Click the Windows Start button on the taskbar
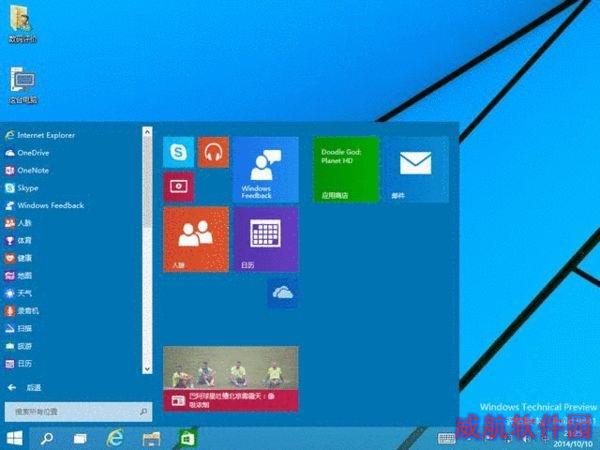The image size is (600, 450). pyautogui.click(x=15, y=438)
